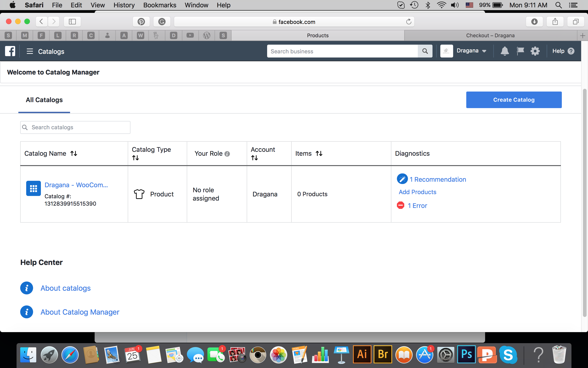Image resolution: width=588 pixels, height=368 pixels.
Task: Click the 1 Error link
Action: coord(417,206)
